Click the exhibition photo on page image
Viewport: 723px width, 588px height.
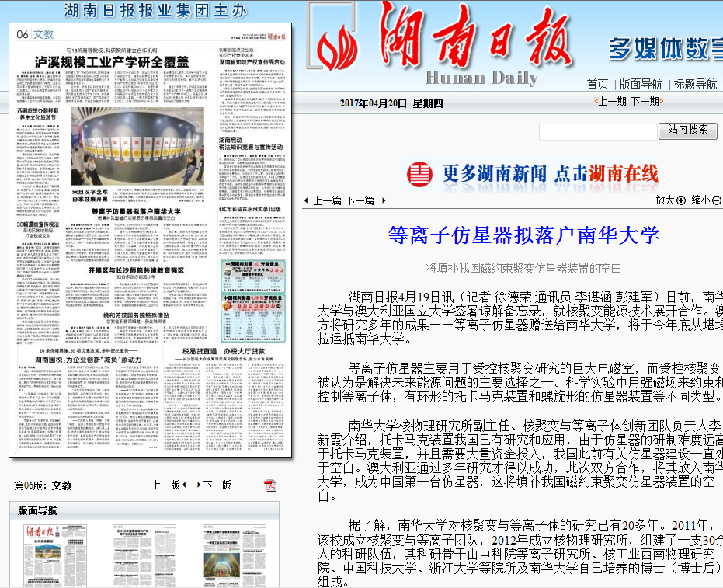pos(137,146)
